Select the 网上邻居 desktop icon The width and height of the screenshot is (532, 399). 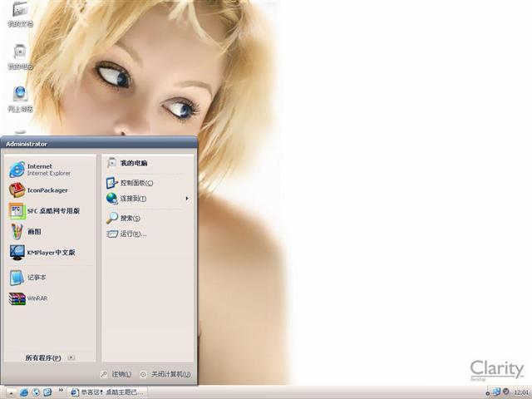coord(20,99)
